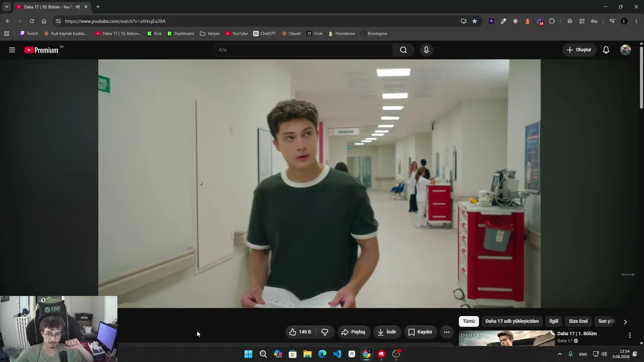Open File Explorer from the taskbar
Viewport: 644px width, 362px height.
[307, 354]
